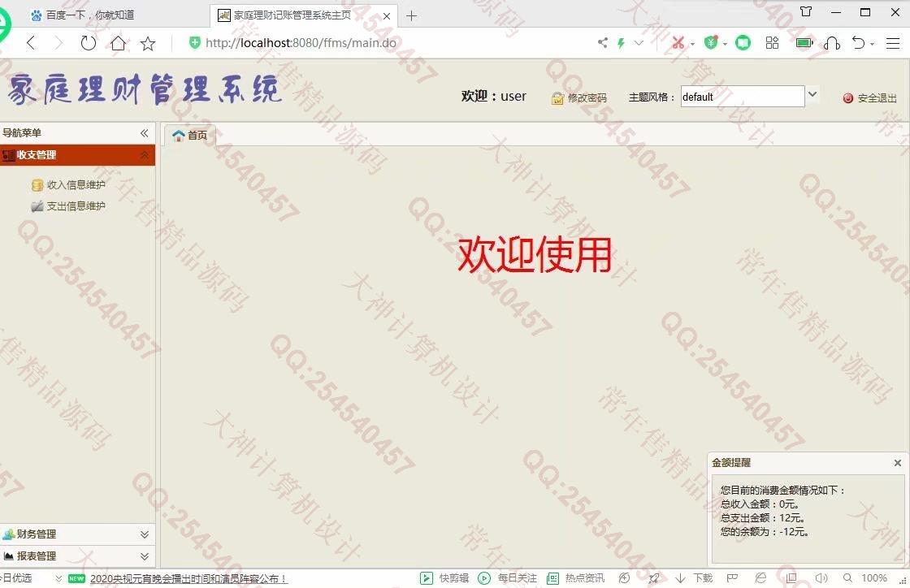Collapse the 导航菜单 navigation panel
This screenshot has height=588, width=910.
[x=145, y=133]
